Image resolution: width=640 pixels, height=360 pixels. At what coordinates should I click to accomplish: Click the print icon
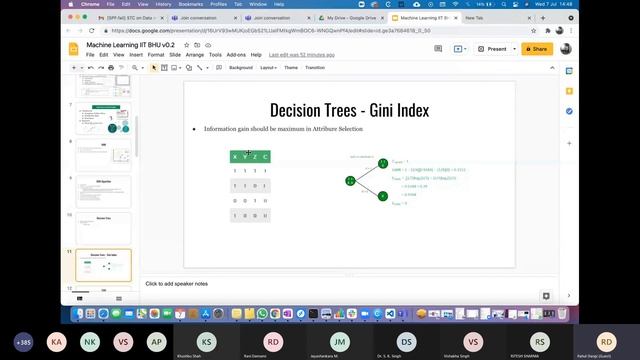[x=111, y=68]
